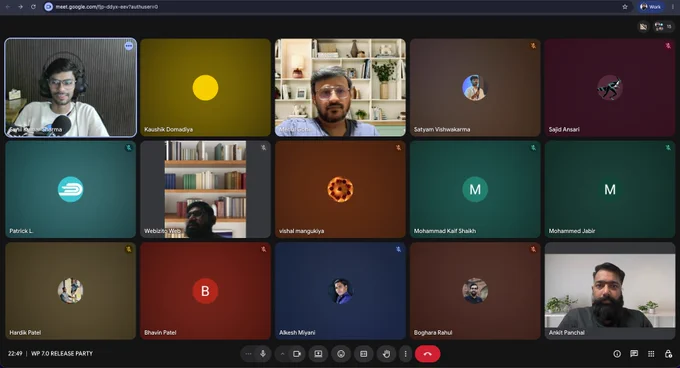680x368 pixels.
Task: Open the Work browser profile menu
Action: [x=651, y=7]
